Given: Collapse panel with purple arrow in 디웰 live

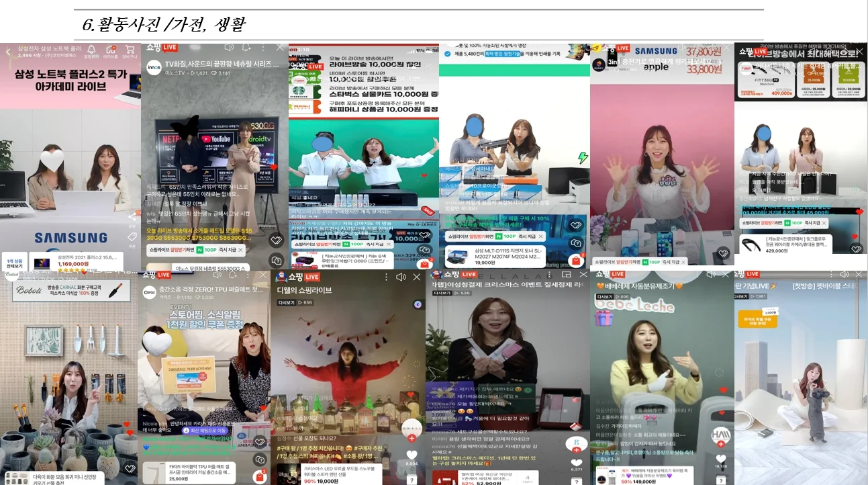Looking at the screenshot, I should pyautogui.click(x=418, y=304).
